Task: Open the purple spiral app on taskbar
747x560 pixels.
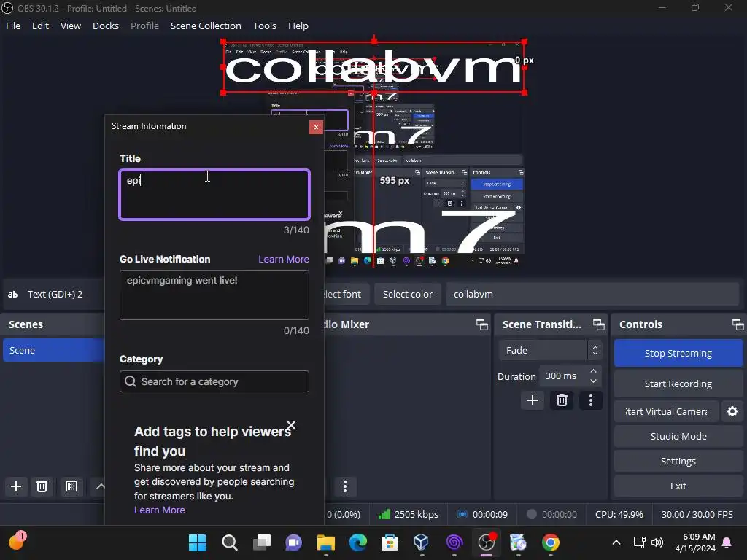Action: pos(454,542)
